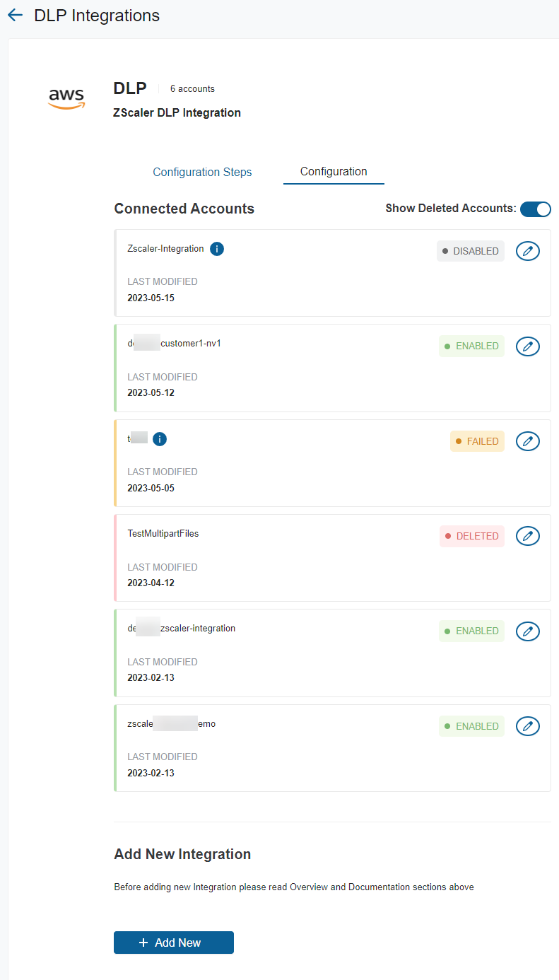Open the edit pencil for customer1-nv1 account

point(527,346)
